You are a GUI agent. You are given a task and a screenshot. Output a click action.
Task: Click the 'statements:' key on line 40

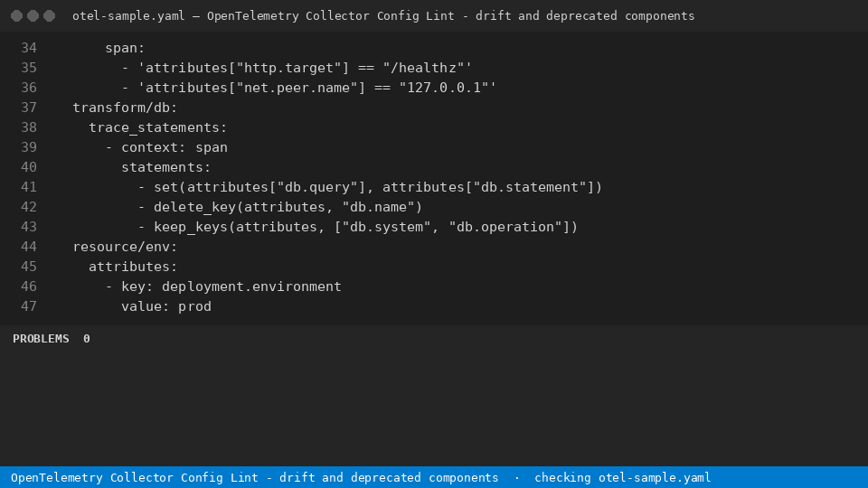[166, 168]
